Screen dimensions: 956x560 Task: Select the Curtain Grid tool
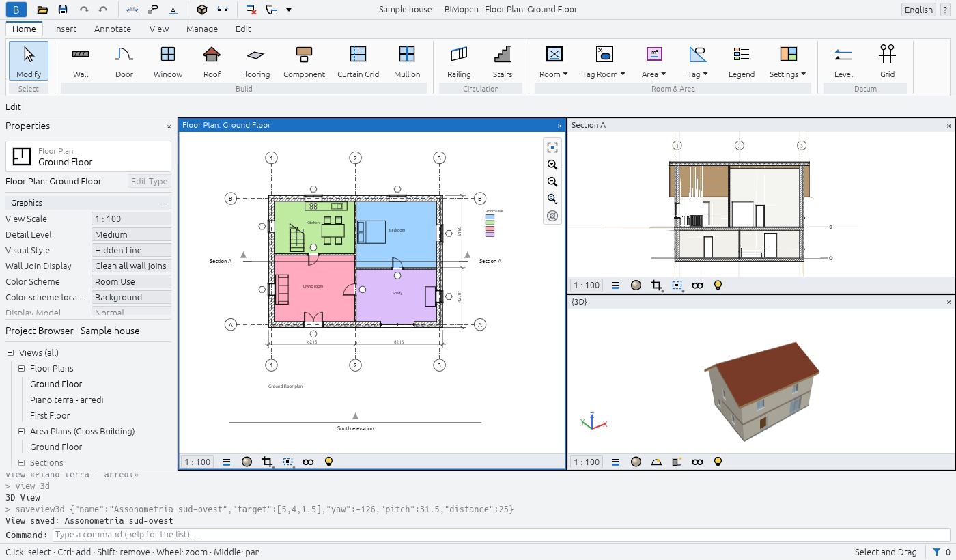click(x=358, y=61)
